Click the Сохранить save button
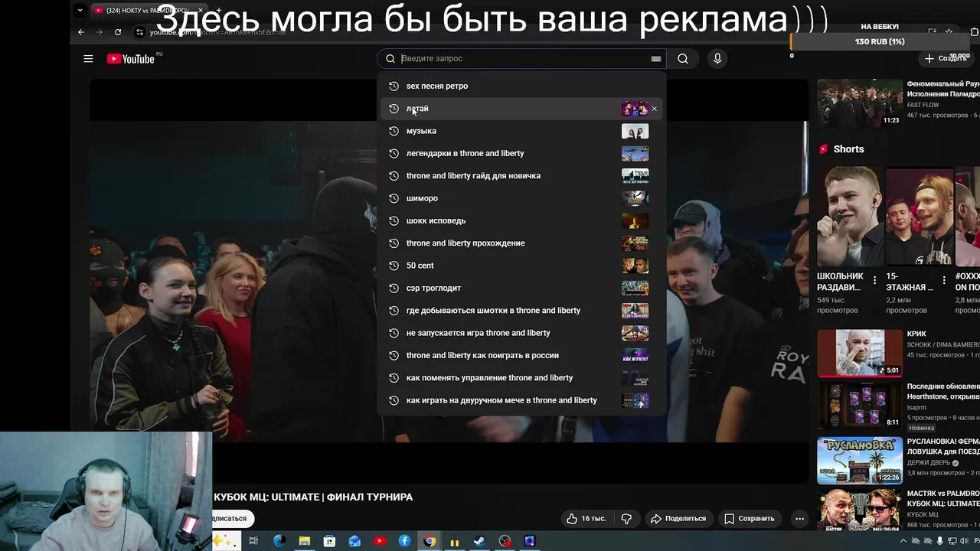 click(x=750, y=518)
